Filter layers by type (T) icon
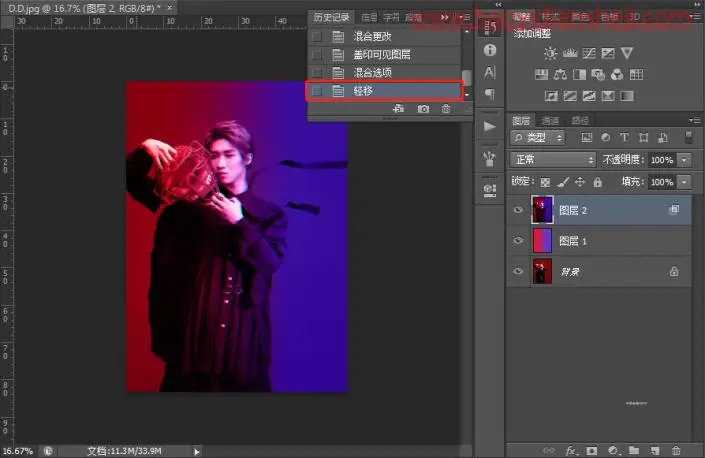 click(624, 138)
